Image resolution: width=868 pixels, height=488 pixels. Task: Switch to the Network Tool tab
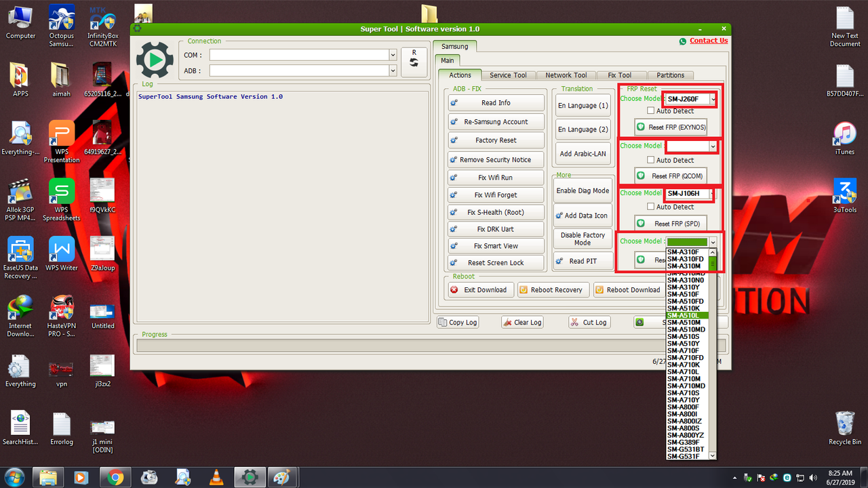566,75
